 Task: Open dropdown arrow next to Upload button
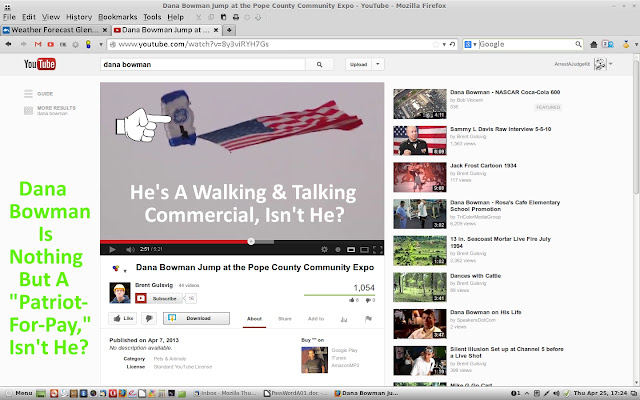coord(378,64)
